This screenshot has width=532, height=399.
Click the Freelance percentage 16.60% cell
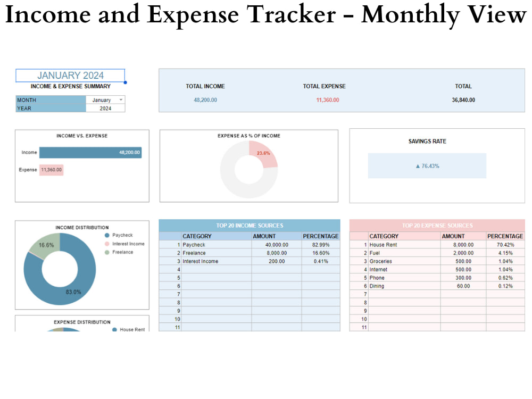pyautogui.click(x=321, y=253)
